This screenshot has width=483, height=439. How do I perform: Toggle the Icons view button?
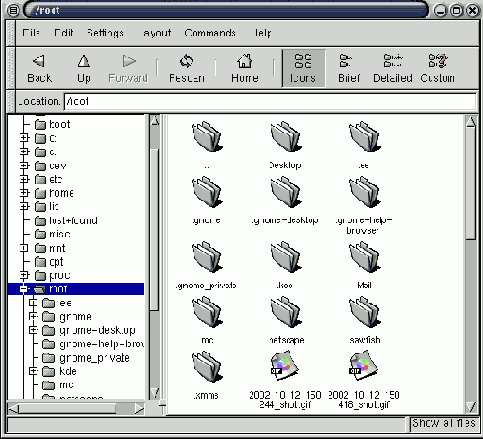(x=303, y=68)
